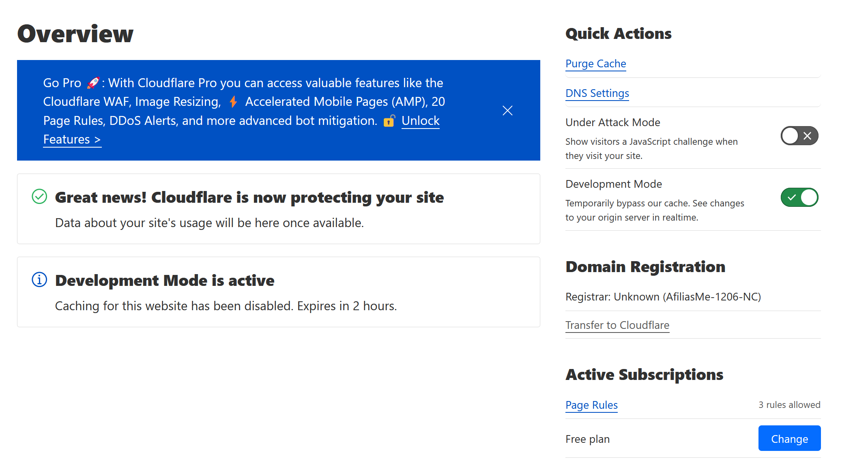
Task: Disable Development Mode toggle
Action: (799, 197)
